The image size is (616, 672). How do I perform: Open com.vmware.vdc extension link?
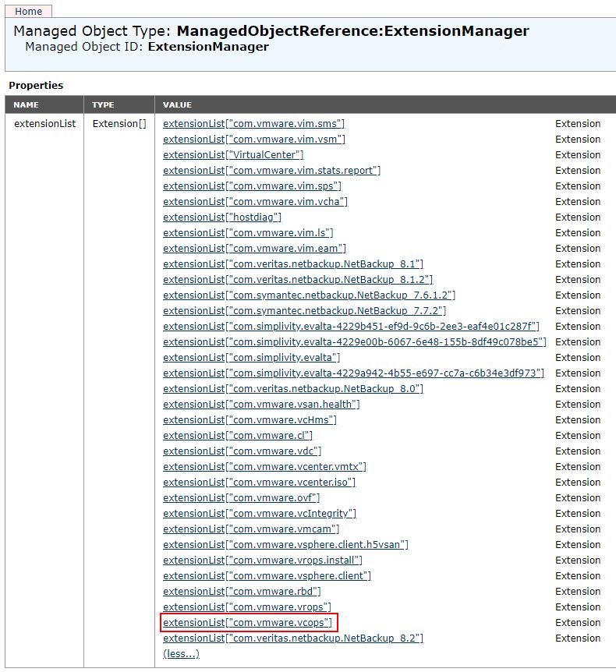(x=243, y=451)
